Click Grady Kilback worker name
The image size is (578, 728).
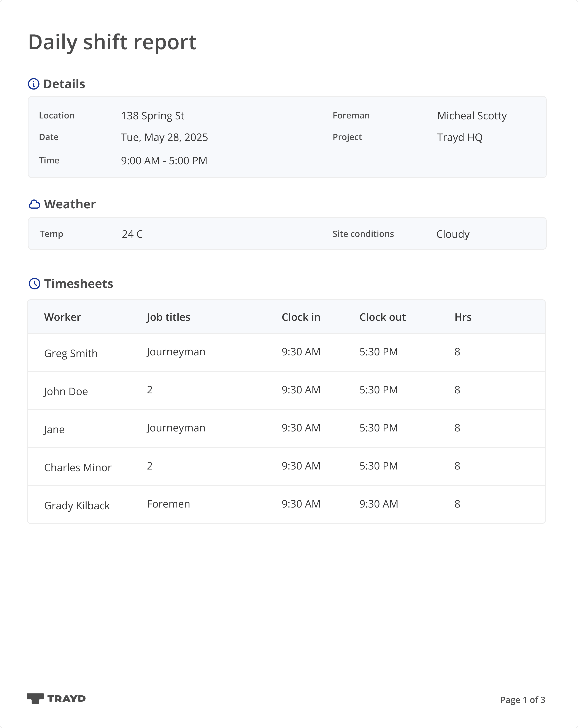(x=77, y=506)
